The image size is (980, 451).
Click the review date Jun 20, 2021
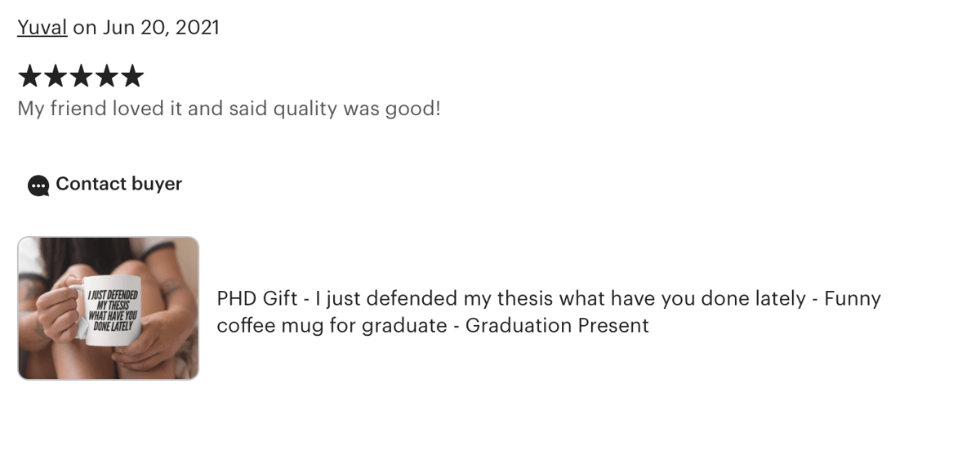coord(161,27)
